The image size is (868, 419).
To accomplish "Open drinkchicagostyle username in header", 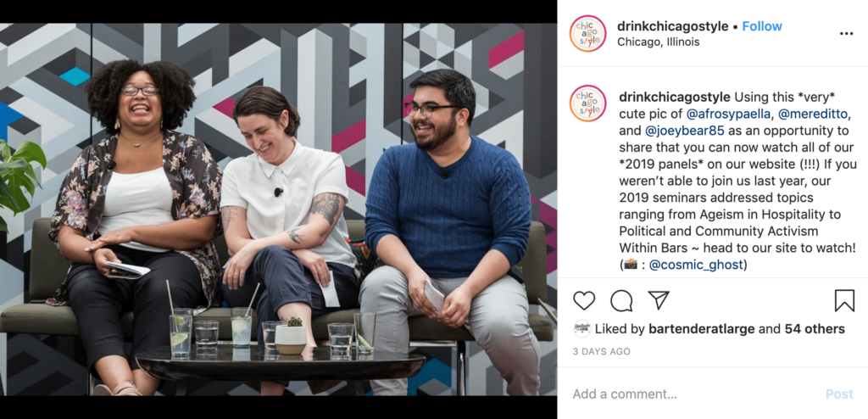I will 672,26.
